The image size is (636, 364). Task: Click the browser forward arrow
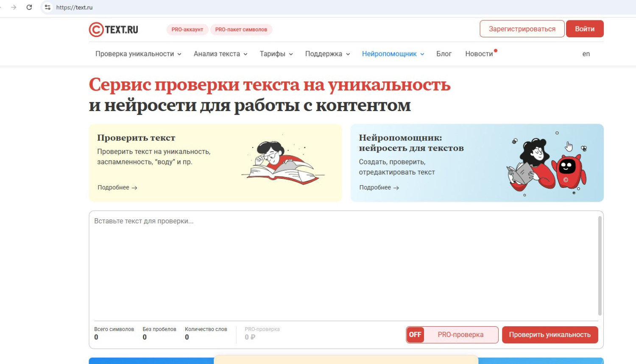[14, 7]
